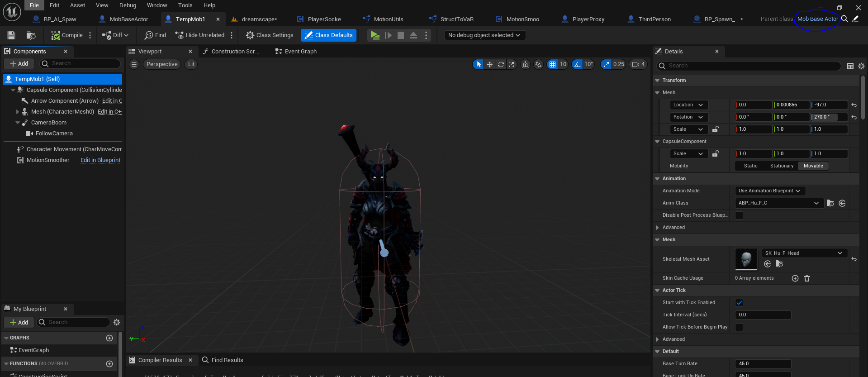Click the Stop simulation button
This screenshot has height=377, width=868.
pos(401,35)
